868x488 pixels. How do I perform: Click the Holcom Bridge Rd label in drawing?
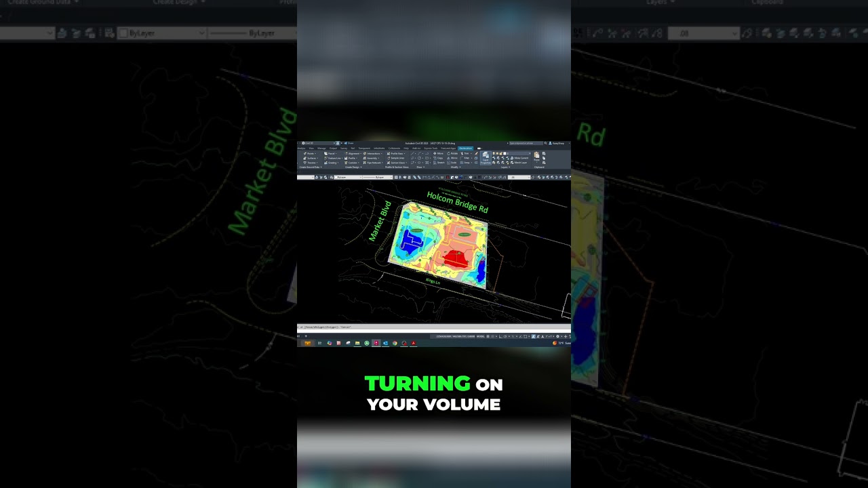[x=457, y=202]
